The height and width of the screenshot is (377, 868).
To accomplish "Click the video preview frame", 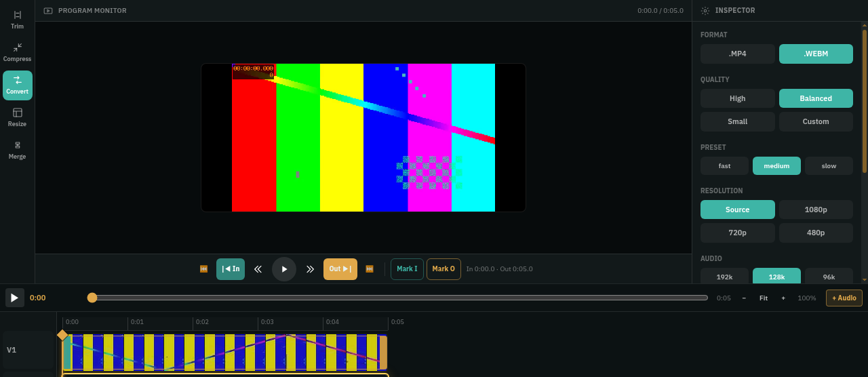I will tap(363, 138).
